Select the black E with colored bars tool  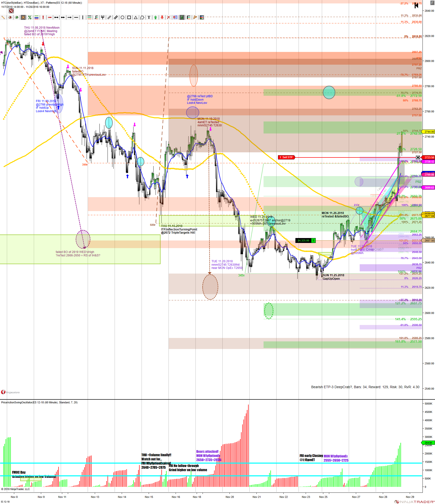click(x=189, y=17)
